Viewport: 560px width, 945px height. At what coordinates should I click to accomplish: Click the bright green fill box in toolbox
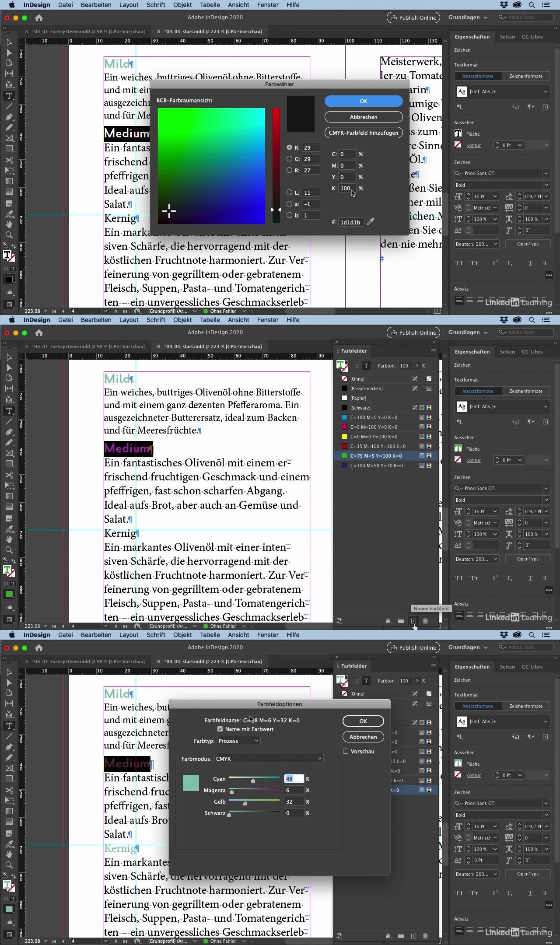pos(9,594)
